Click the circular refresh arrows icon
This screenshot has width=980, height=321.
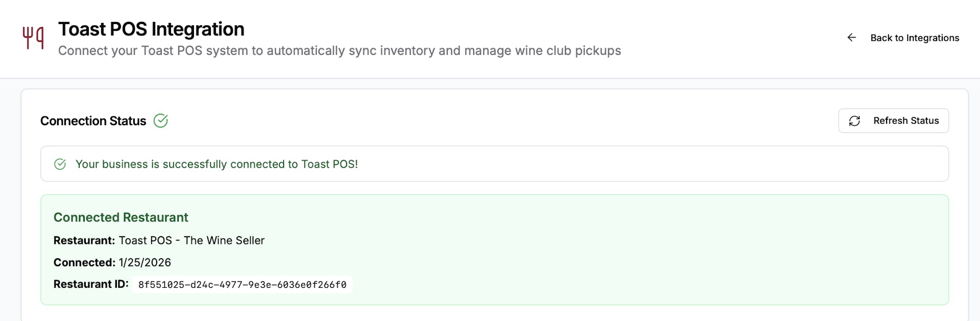[x=854, y=121]
